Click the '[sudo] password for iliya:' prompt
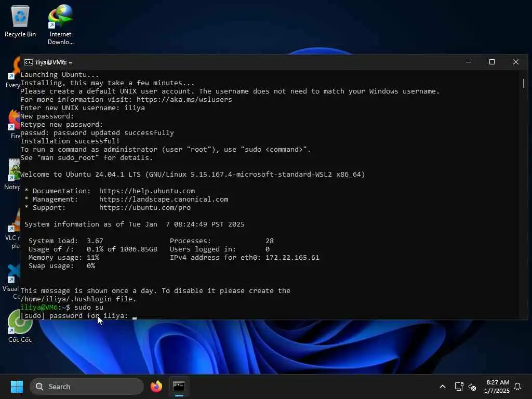 (74, 315)
